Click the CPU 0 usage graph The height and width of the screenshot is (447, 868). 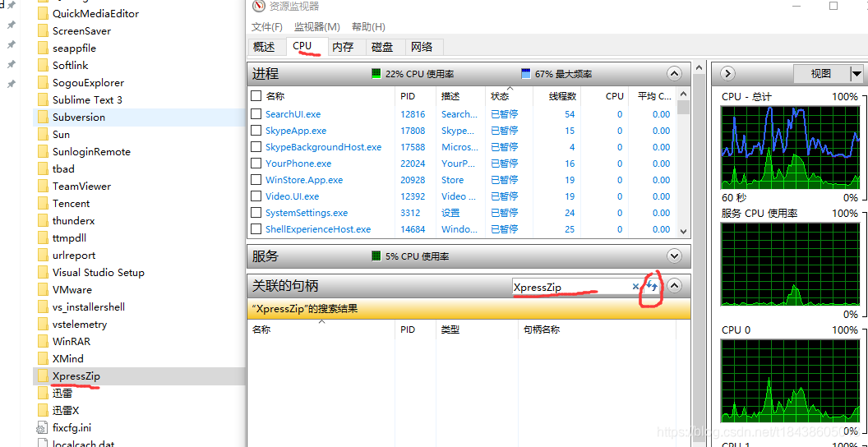point(789,381)
